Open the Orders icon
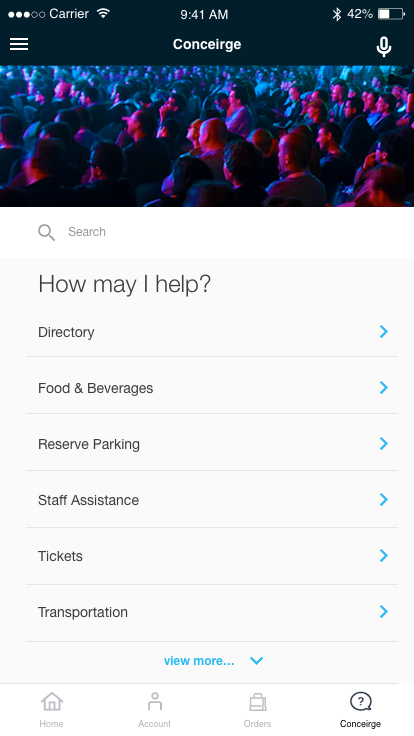 (257, 702)
